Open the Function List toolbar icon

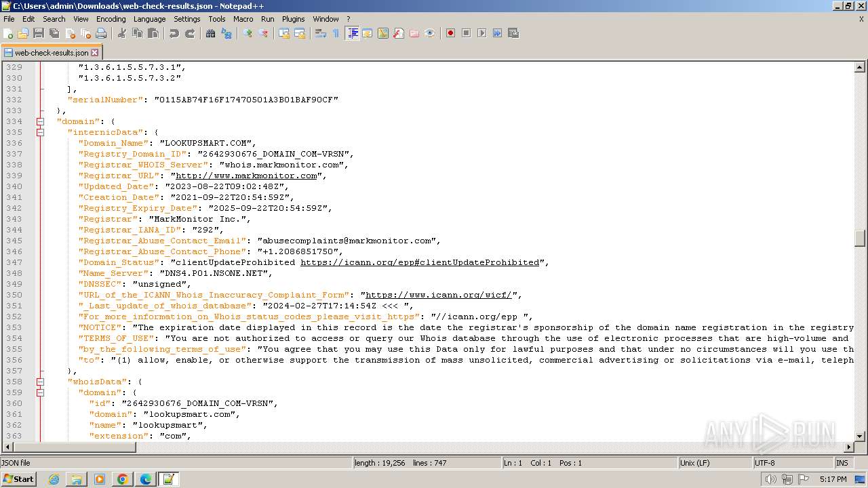click(399, 33)
